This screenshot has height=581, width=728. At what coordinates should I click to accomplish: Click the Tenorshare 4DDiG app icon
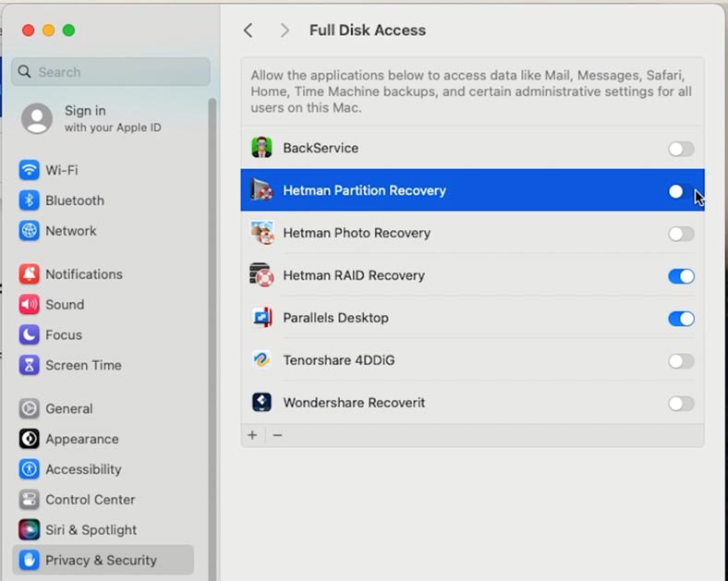(261, 360)
